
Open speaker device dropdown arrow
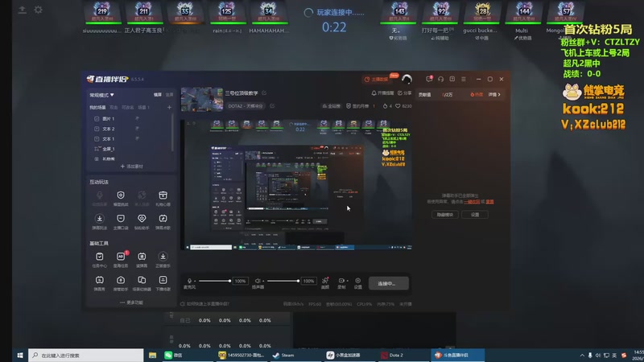pyautogui.click(x=263, y=281)
